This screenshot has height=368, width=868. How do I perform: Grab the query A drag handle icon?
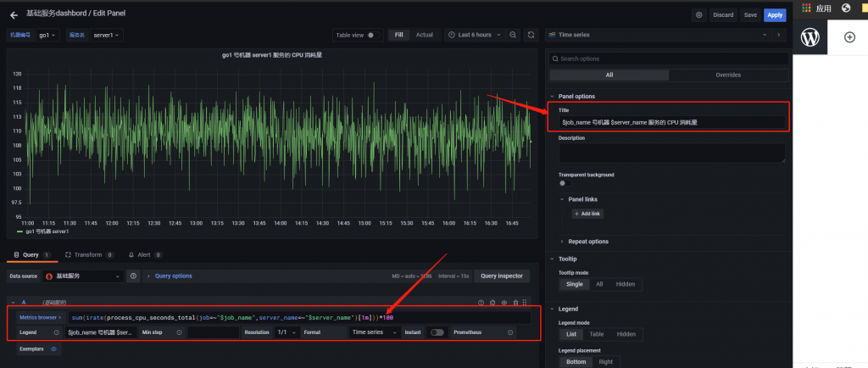(x=525, y=303)
